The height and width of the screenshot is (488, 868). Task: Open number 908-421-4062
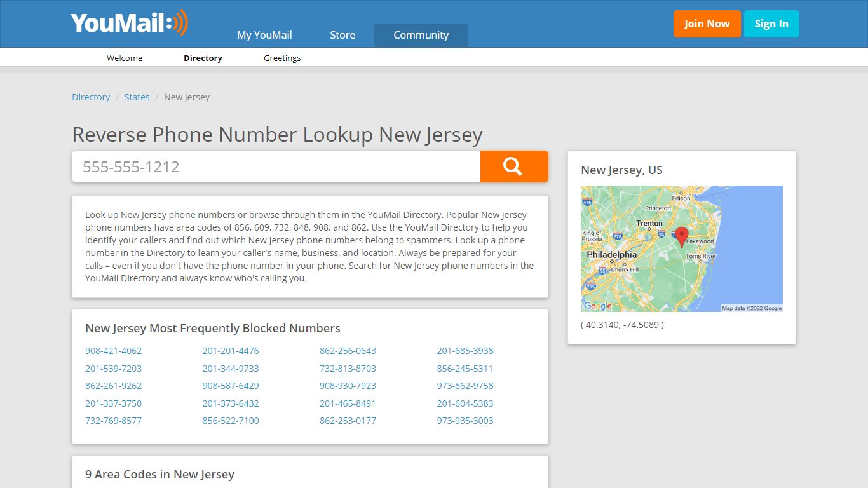pos(114,351)
